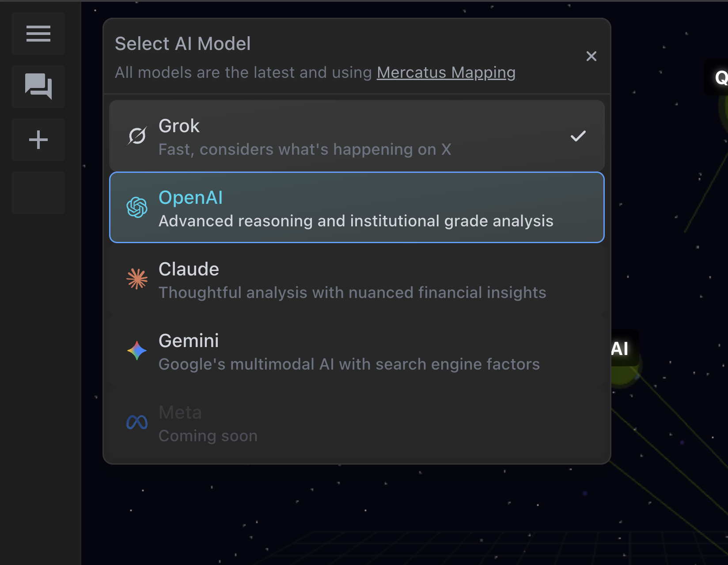Viewport: 728px width, 565px height.
Task: Click the Grok model row
Action: click(357, 135)
